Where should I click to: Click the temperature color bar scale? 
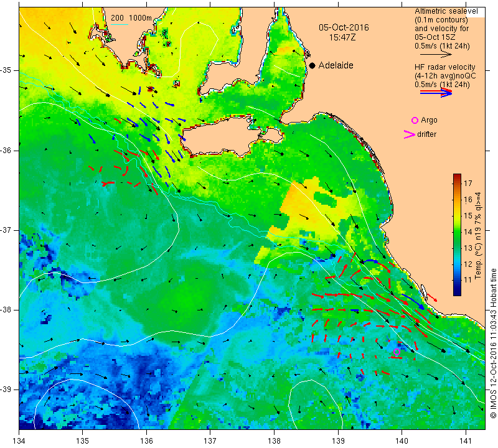coord(457,235)
